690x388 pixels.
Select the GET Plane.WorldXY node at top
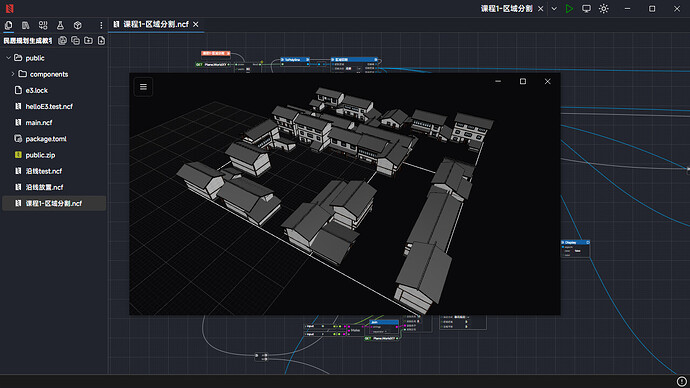tap(213, 65)
